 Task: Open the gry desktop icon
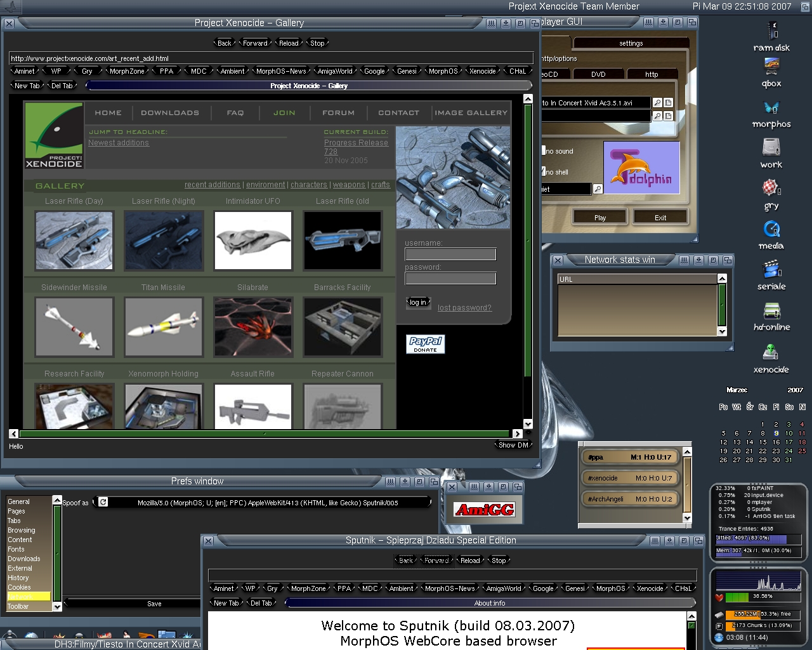pos(771,195)
